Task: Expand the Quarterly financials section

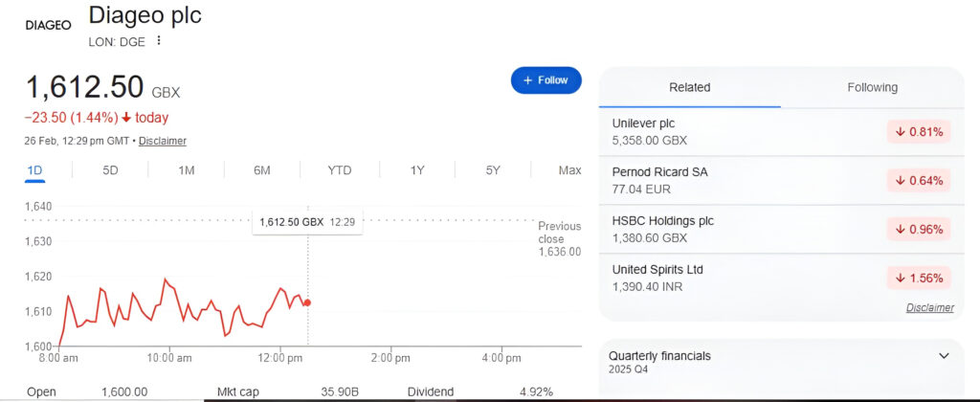Action: tap(944, 356)
